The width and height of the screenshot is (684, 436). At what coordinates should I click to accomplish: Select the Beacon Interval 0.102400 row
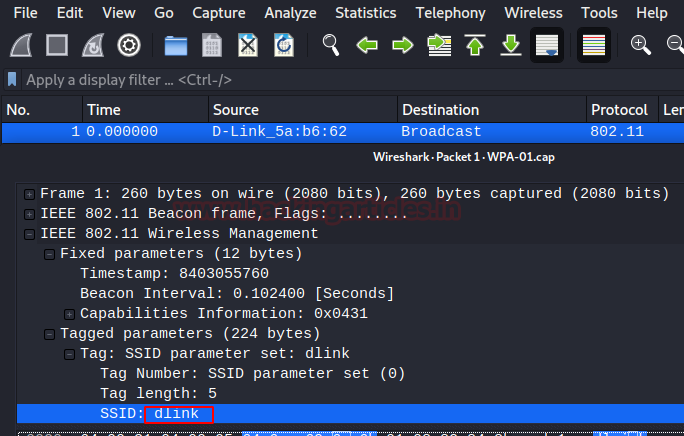[x=350, y=294]
